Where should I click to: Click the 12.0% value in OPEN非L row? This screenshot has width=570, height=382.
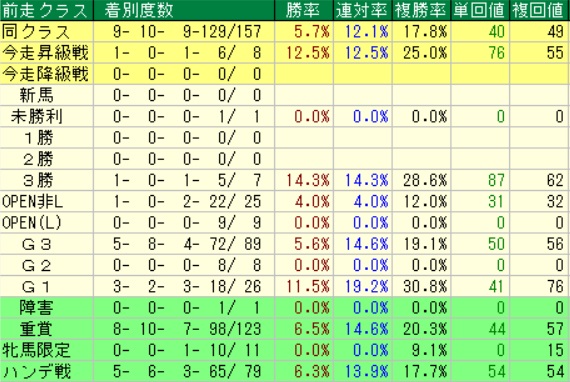(422, 201)
